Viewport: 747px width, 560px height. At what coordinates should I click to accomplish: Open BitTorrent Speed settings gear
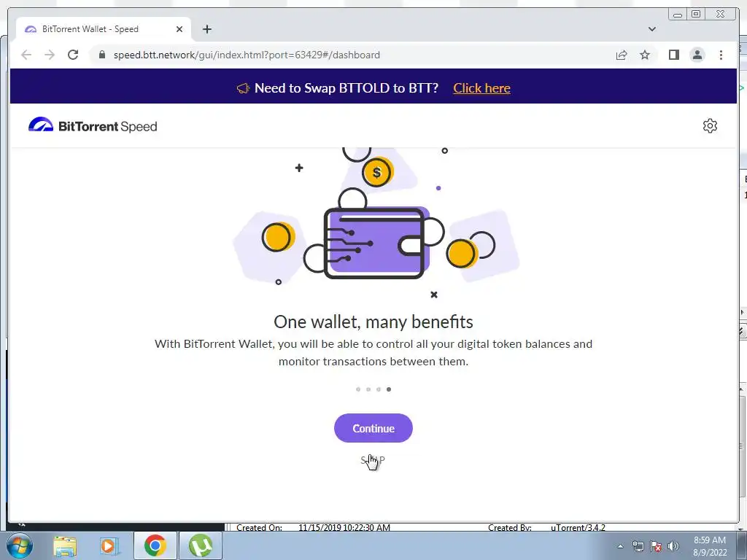point(710,125)
